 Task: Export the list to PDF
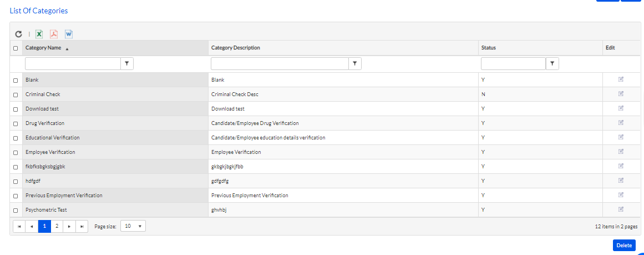tap(54, 34)
